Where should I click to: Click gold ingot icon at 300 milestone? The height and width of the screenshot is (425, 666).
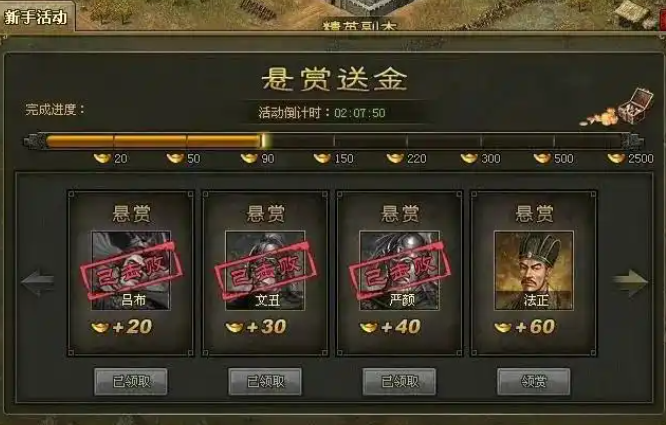click(469, 158)
